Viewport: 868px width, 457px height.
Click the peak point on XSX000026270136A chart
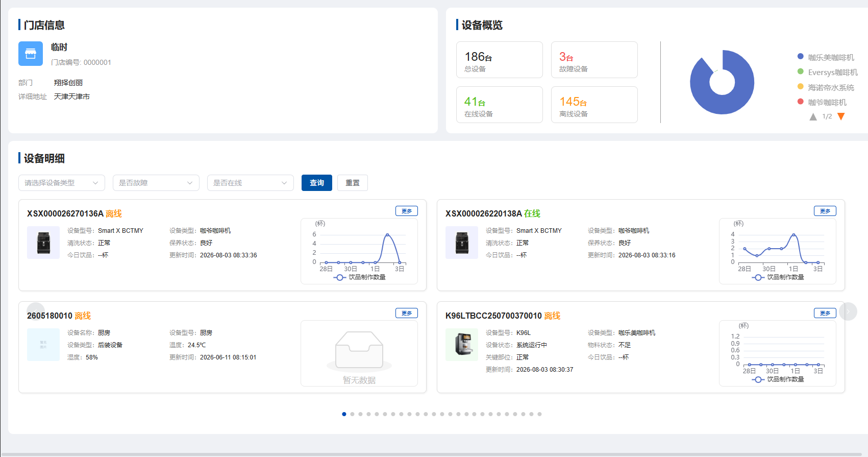click(x=387, y=235)
